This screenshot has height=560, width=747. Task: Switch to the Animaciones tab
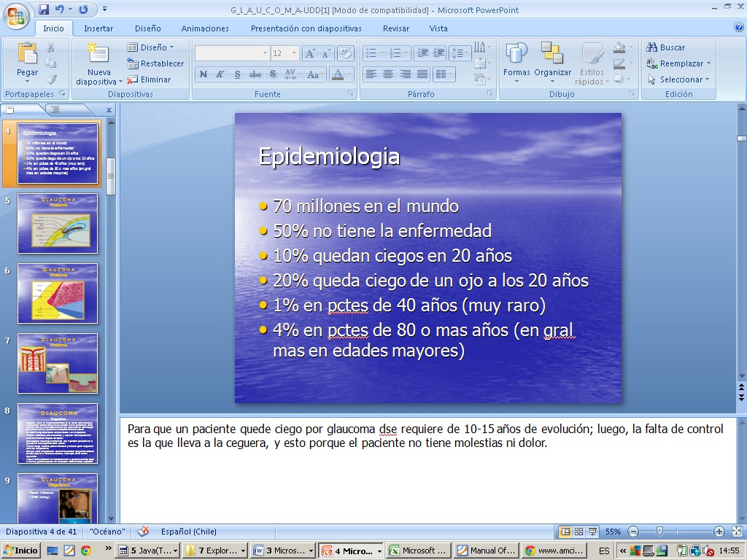point(205,28)
